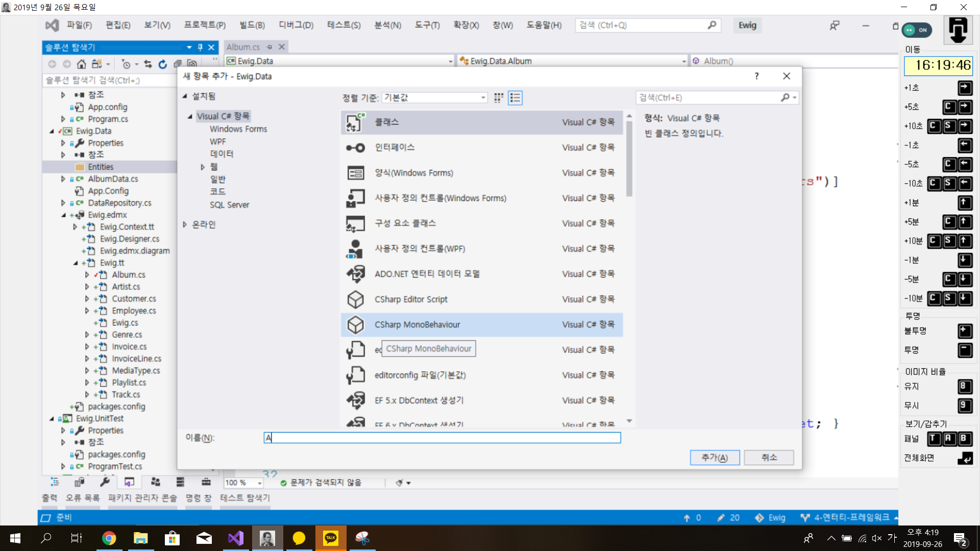Expand the 온라인 category node
This screenshot has width=980, height=551.
point(185,224)
